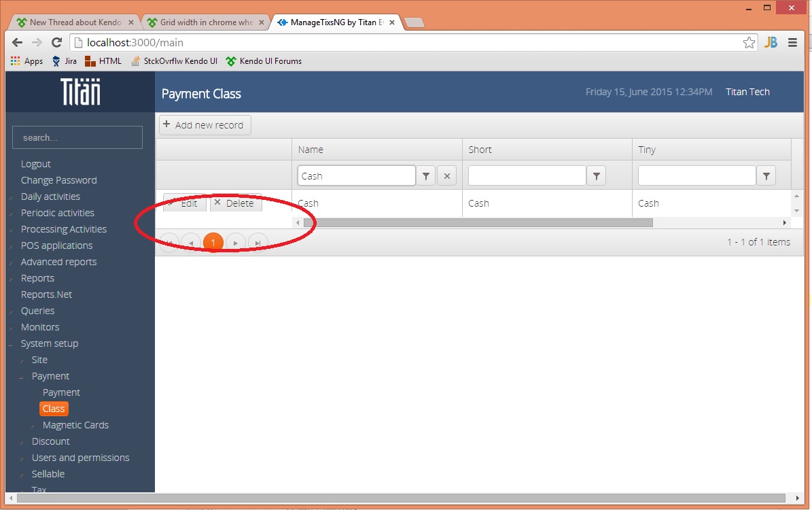
Task: Expand Users and permissions submenu
Action: 80,458
